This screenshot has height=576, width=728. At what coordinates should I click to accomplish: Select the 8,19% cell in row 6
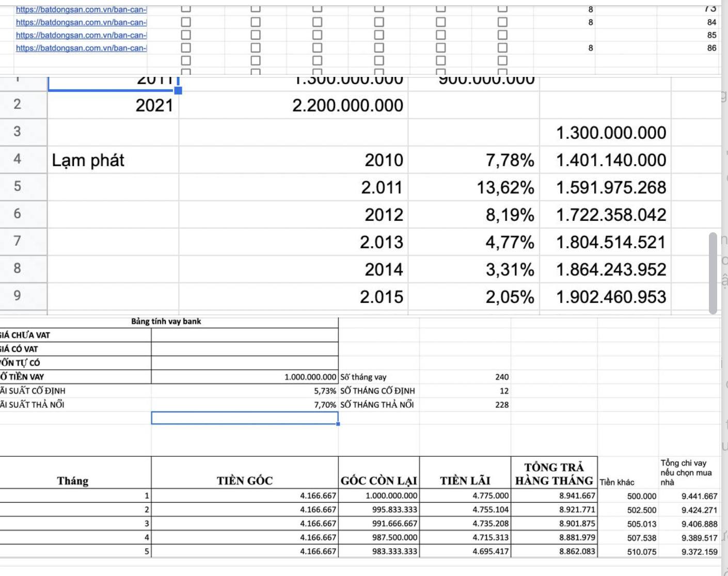[473, 215]
